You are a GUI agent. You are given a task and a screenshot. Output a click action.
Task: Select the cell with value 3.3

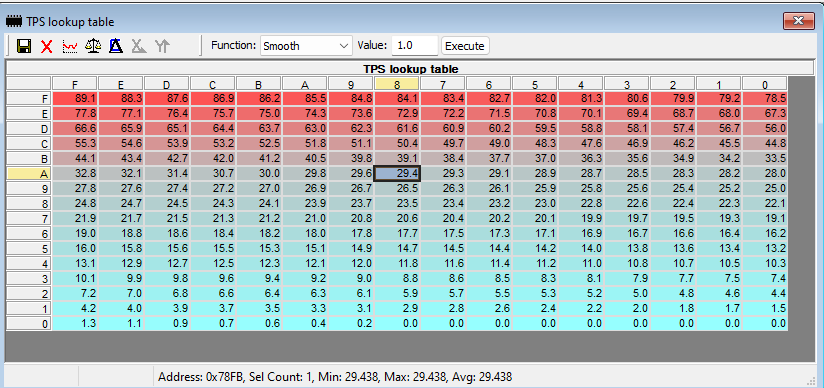pos(305,308)
